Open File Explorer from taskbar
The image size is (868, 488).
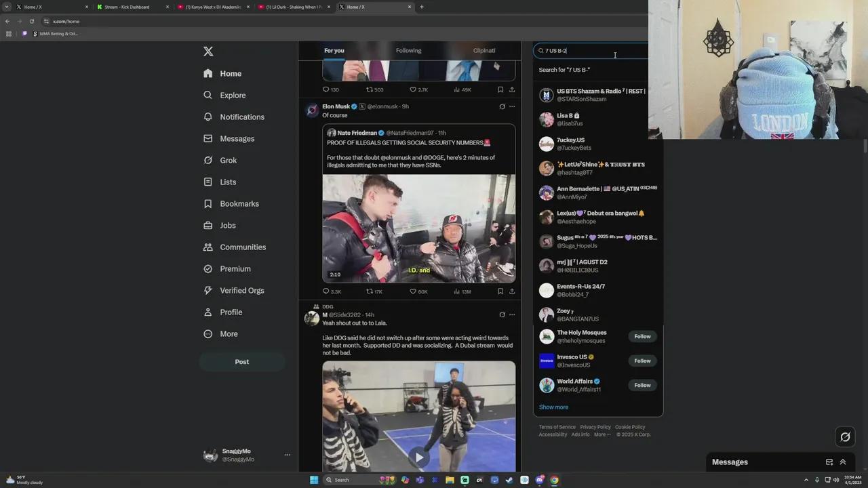click(x=450, y=480)
